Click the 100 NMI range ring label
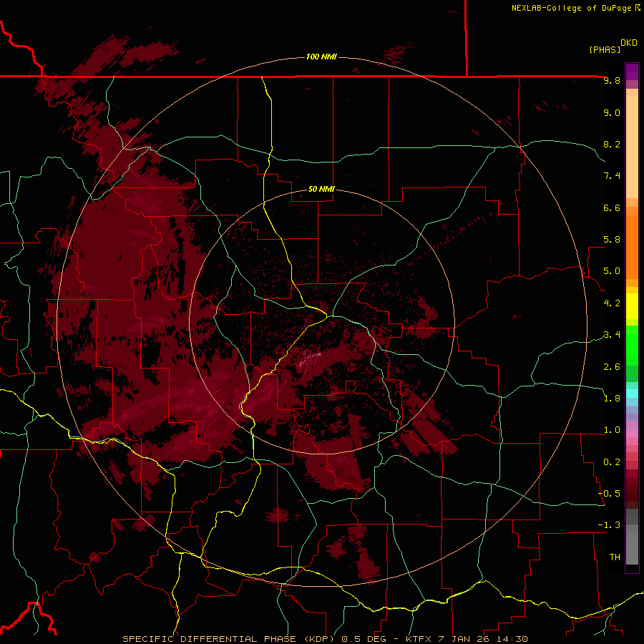The height and width of the screenshot is (644, 644). (321, 57)
